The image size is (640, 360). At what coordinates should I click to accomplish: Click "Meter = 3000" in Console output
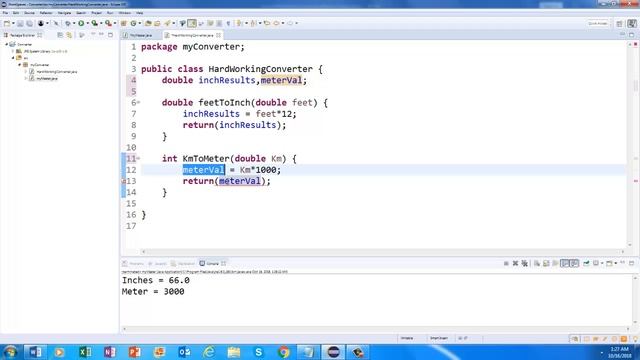tap(153, 291)
